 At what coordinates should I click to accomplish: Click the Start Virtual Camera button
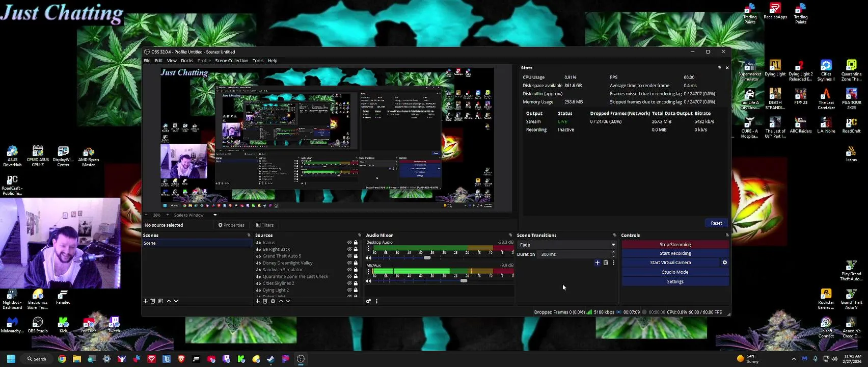[670, 263]
